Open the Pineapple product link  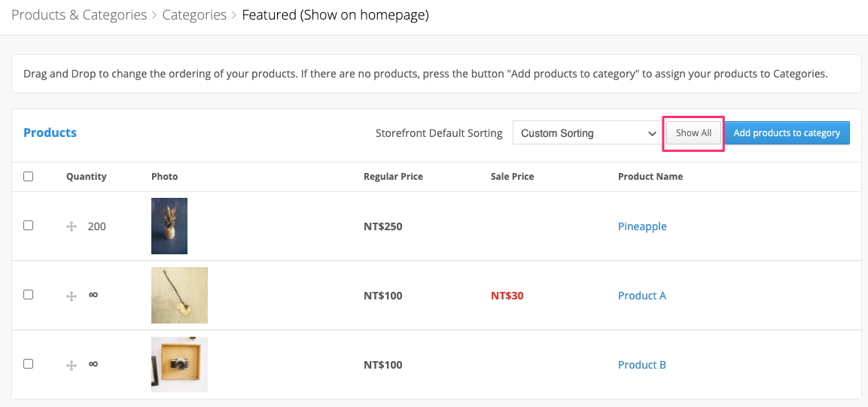[x=642, y=226]
